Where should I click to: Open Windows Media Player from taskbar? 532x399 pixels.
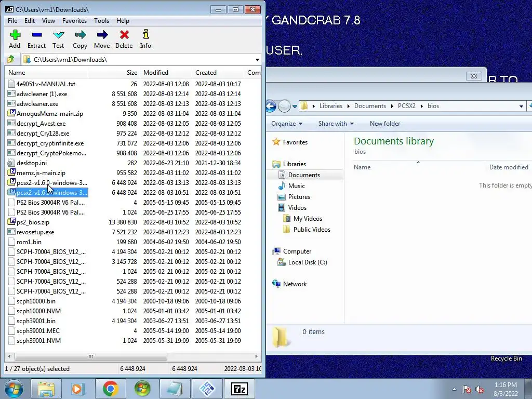tap(78, 389)
